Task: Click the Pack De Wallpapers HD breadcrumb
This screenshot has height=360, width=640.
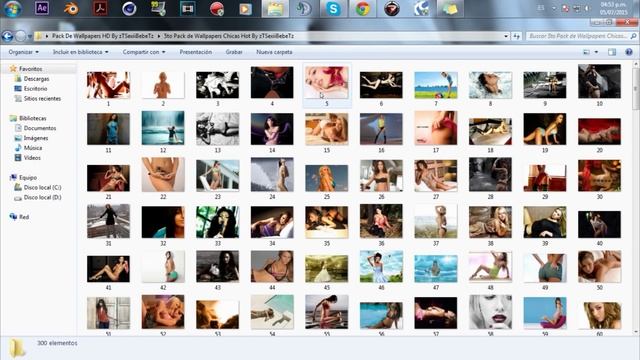Action: [x=103, y=36]
